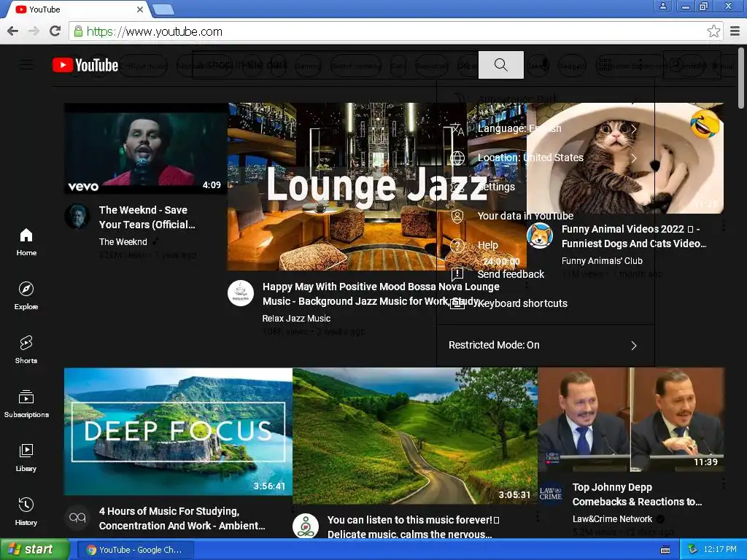Click the magnifier search button

coord(500,65)
